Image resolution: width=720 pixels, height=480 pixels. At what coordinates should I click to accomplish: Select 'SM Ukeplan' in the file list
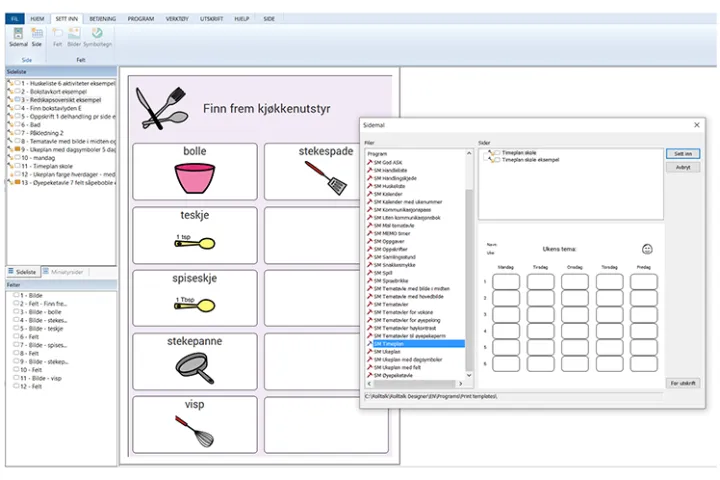pos(391,352)
